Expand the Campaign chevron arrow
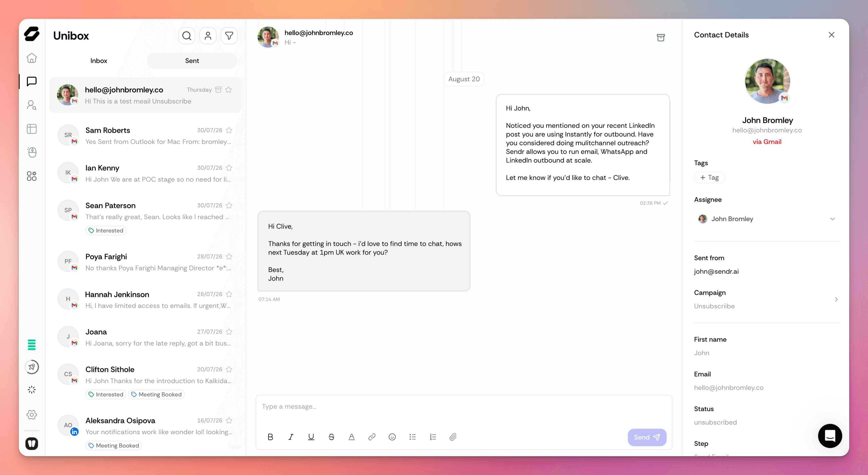This screenshot has width=868, height=475. (x=836, y=299)
